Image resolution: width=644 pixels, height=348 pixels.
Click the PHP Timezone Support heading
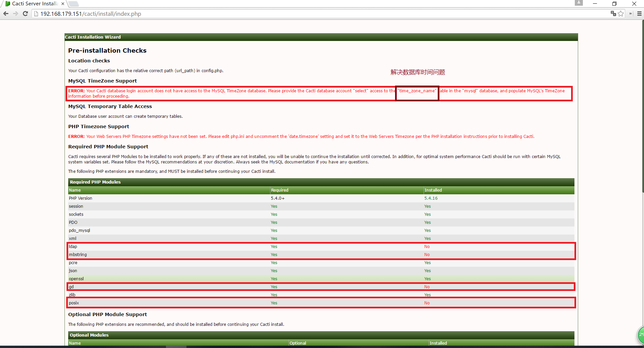coord(98,127)
